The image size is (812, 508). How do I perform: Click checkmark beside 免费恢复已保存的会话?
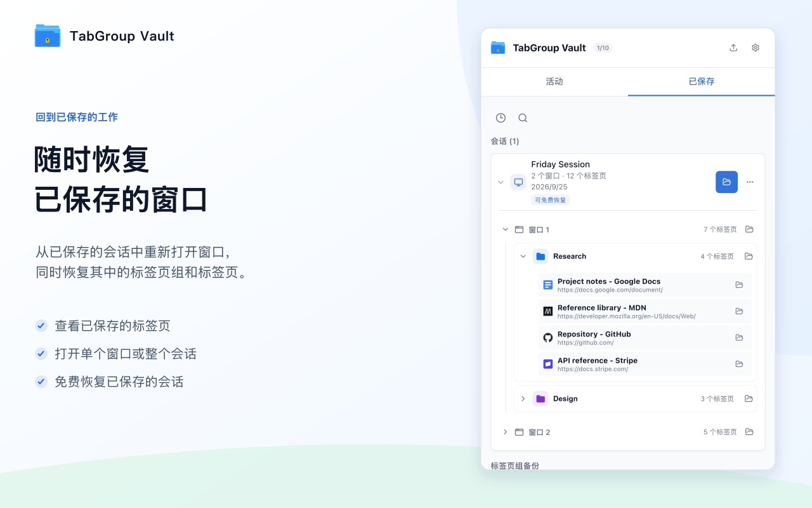[x=41, y=382]
